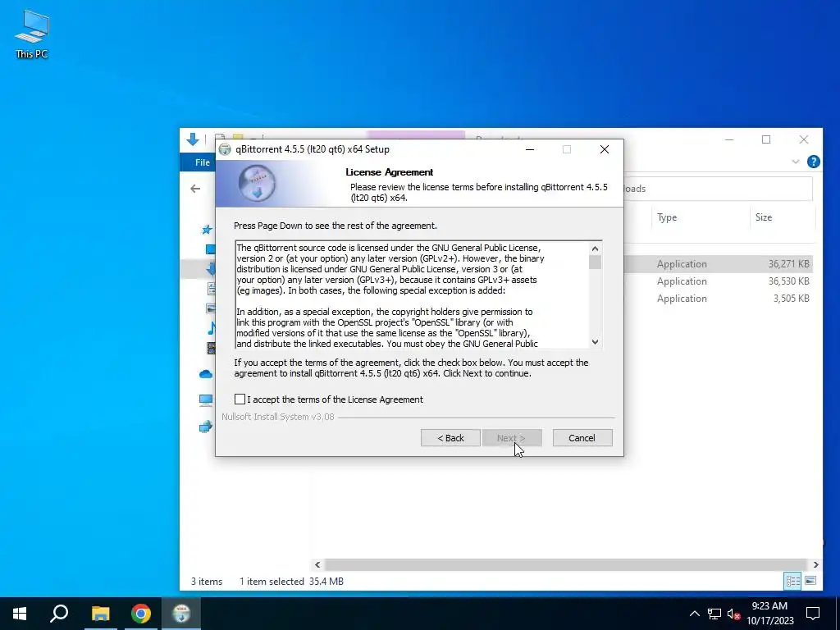The width and height of the screenshot is (840, 630).
Task: Open Music folder icon in Explorer sidebar
Action: click(x=211, y=328)
